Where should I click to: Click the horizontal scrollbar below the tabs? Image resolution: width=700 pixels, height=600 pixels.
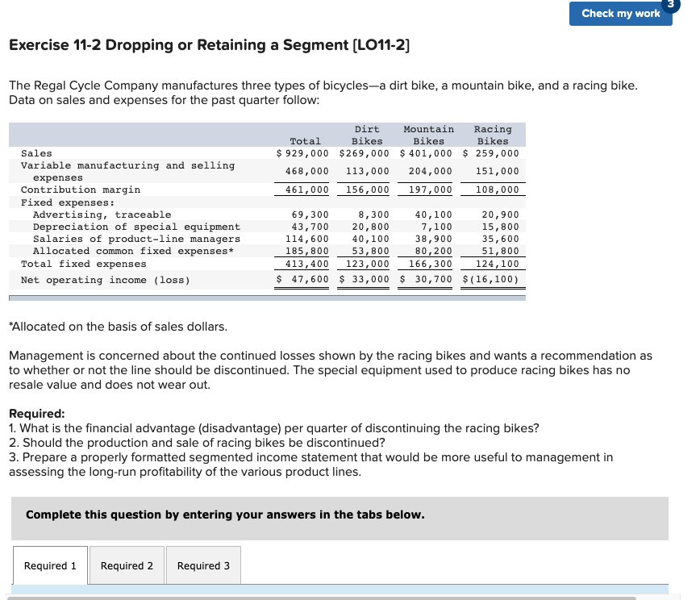(339, 595)
